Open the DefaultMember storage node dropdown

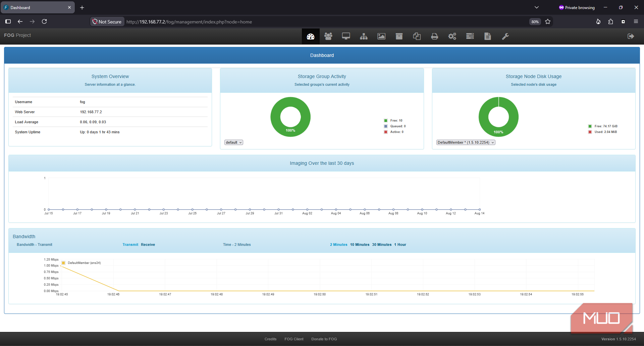click(466, 142)
